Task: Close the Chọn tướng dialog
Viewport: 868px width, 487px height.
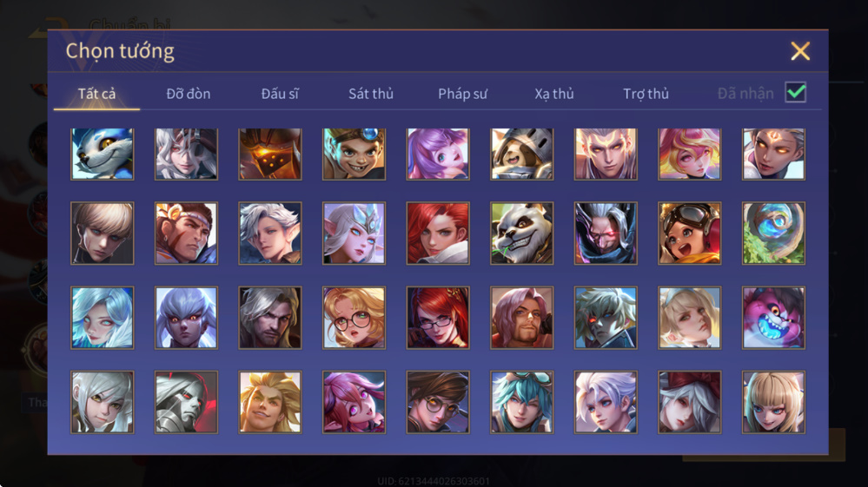Action: (800, 51)
